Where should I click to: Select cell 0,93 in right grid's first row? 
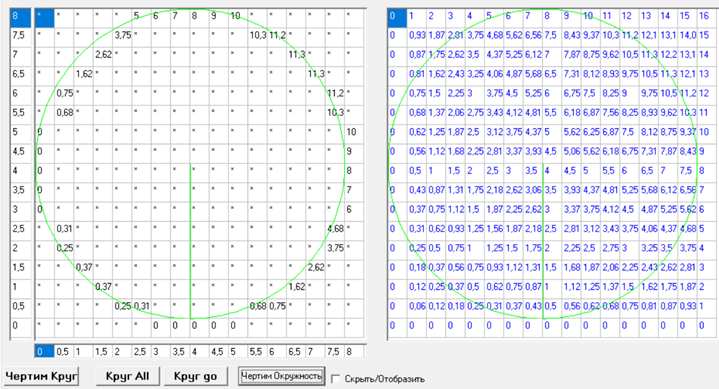tap(416, 35)
